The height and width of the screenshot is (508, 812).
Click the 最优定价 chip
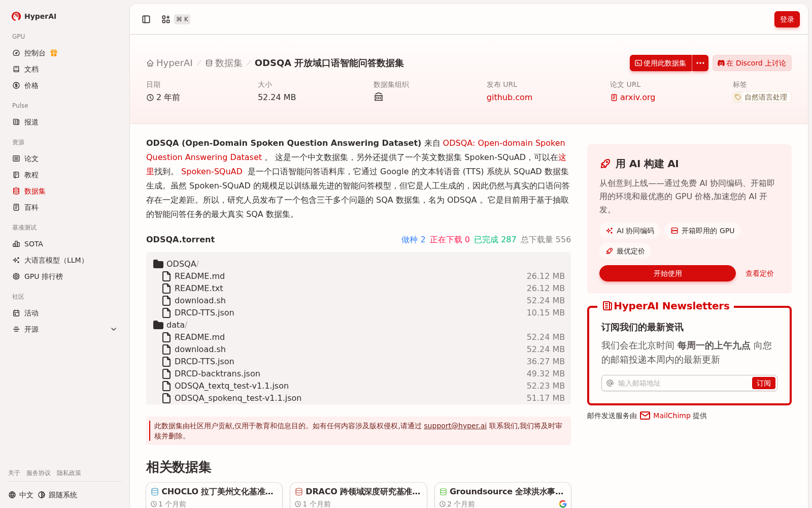625,251
